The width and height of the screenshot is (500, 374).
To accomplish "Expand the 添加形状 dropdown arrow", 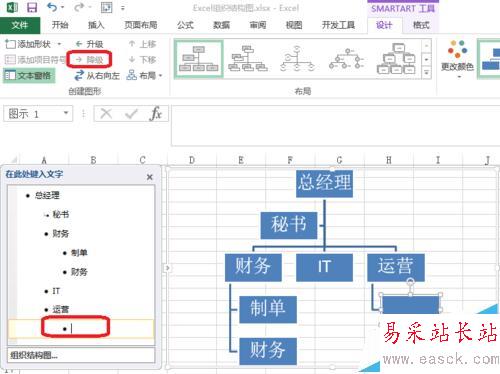I will tap(59, 44).
